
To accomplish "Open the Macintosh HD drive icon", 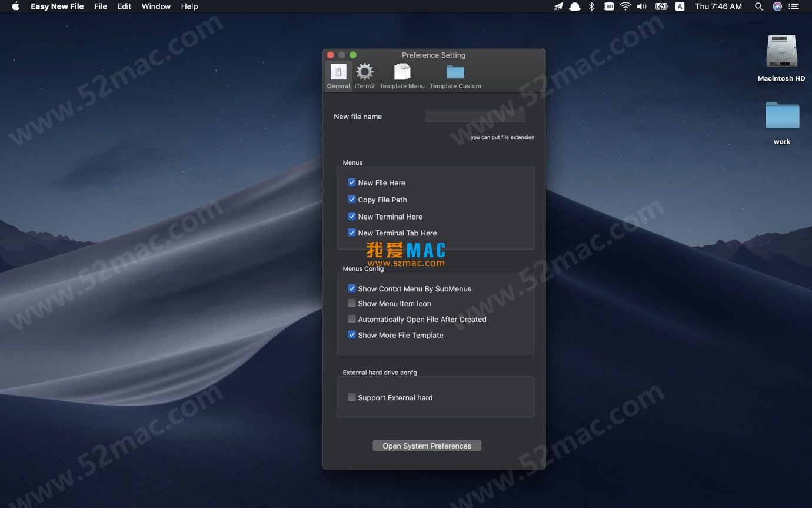I will pos(781,52).
